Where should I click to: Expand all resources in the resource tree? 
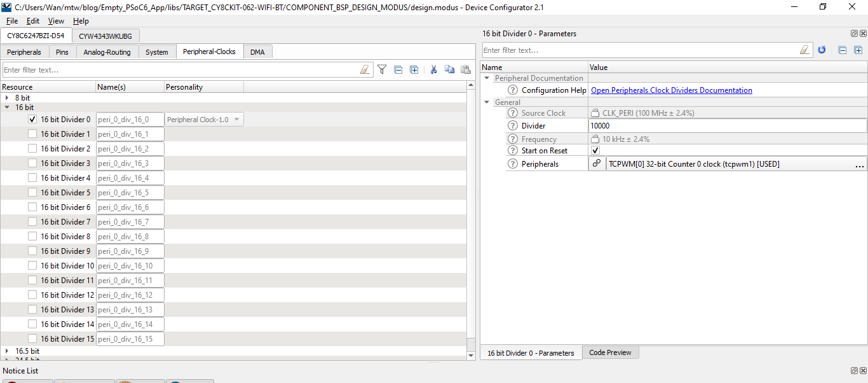[414, 70]
